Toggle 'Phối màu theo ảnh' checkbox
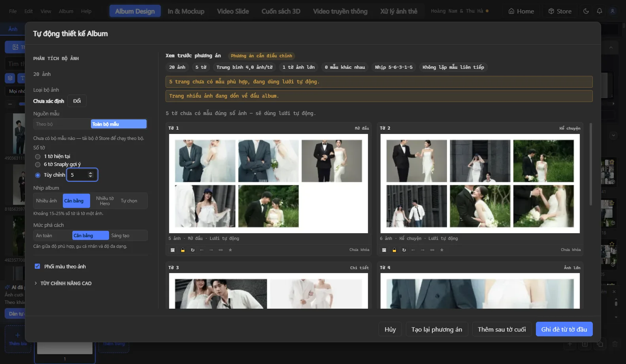626x364 pixels. click(37, 266)
